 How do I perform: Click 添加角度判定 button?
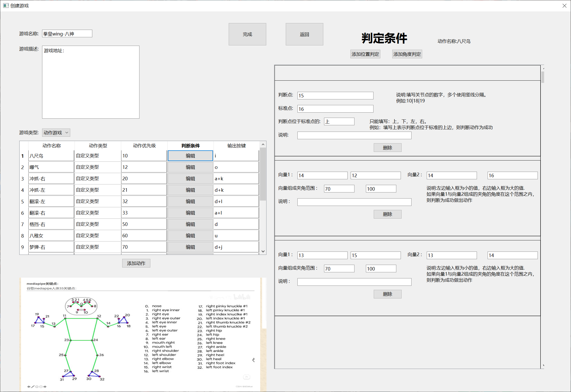tap(407, 54)
